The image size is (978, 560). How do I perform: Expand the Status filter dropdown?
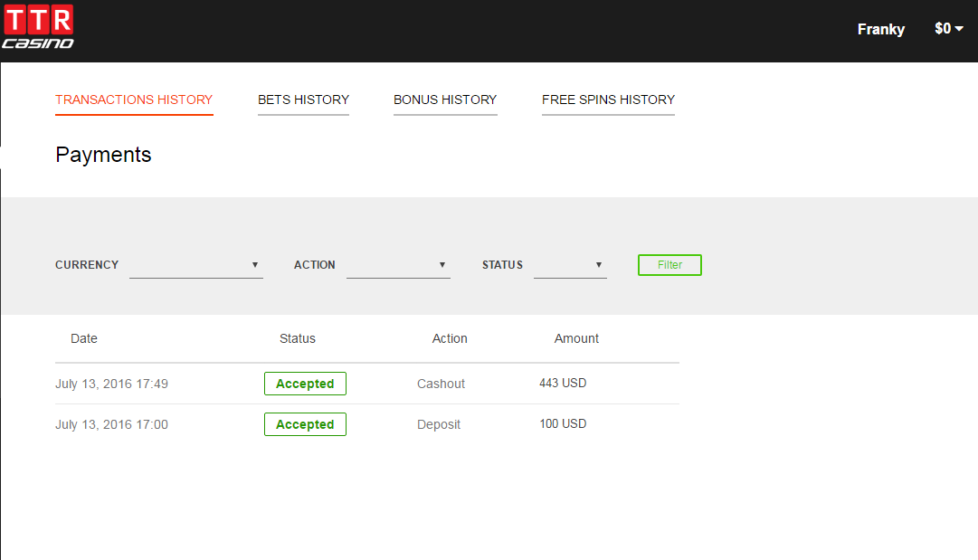pos(570,265)
